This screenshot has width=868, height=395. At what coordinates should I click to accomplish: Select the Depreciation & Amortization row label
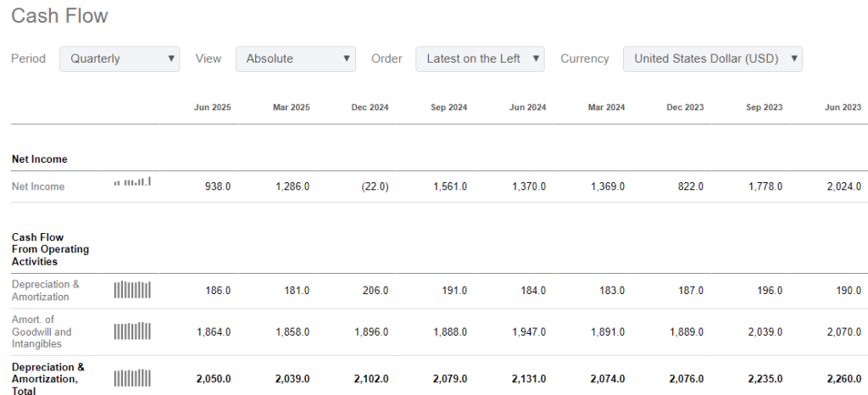tap(46, 291)
